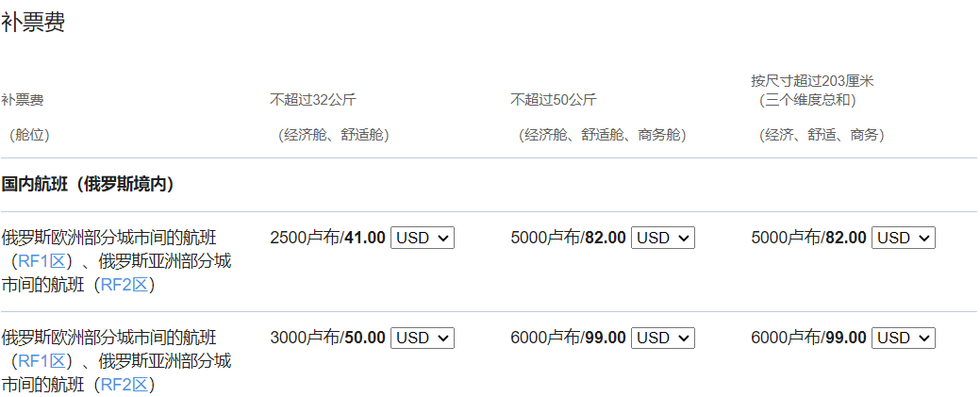Expand currency dropdown for 5000卢布/82.00 in 203厘米 column

(x=903, y=238)
